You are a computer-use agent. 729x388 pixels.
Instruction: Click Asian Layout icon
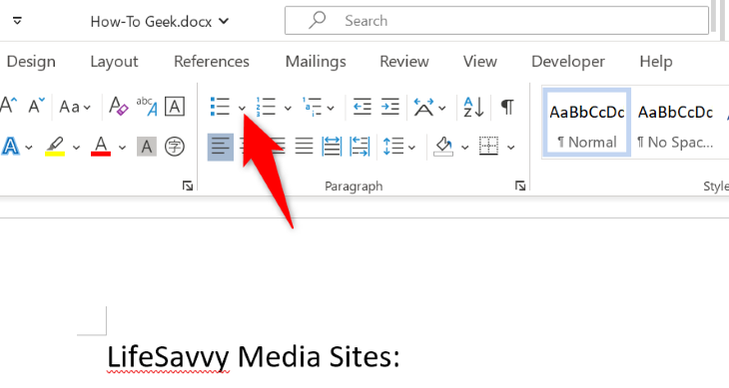424,107
